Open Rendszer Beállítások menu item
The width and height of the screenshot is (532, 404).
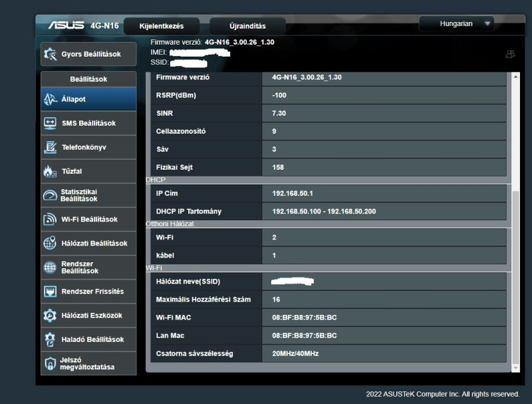pos(88,267)
